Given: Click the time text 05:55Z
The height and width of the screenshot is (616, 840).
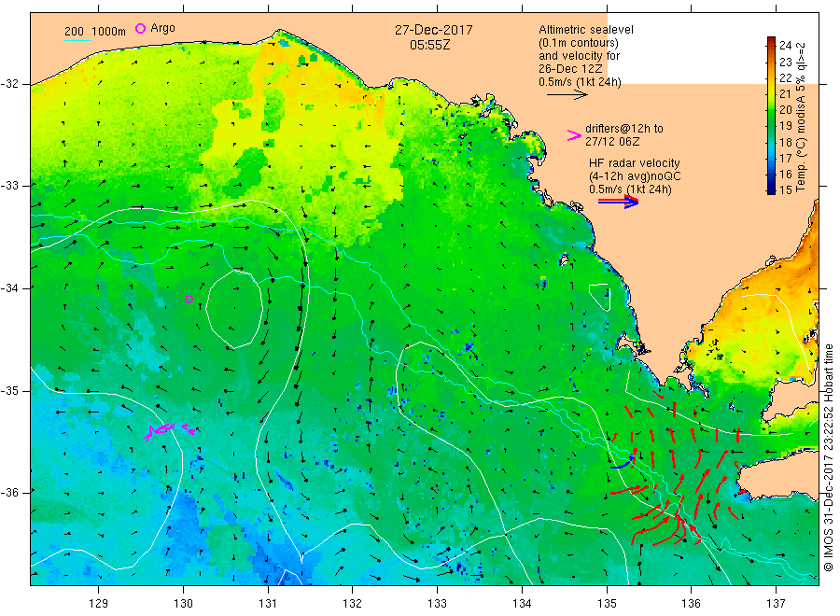Looking at the screenshot, I should [429, 45].
